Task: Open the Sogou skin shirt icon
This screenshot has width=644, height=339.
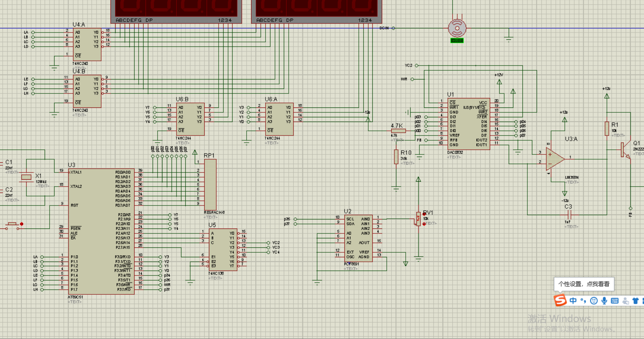Action: [635, 301]
